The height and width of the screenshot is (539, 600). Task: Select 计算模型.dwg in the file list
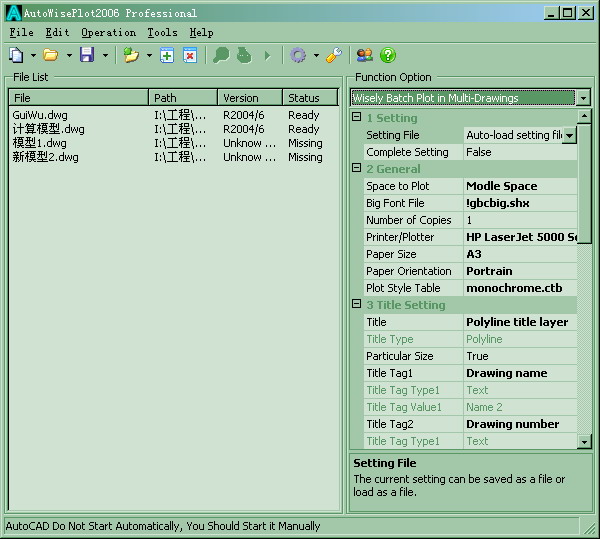click(x=48, y=129)
